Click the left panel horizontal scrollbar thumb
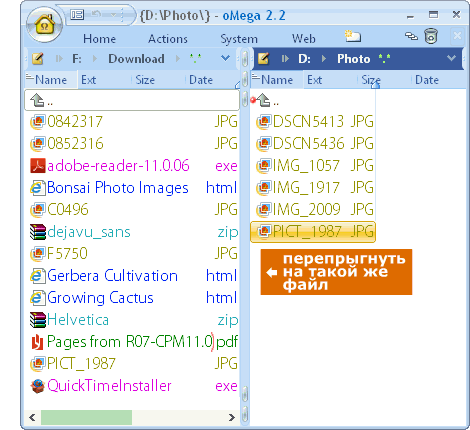This screenshot has height=430, width=470. point(86,417)
